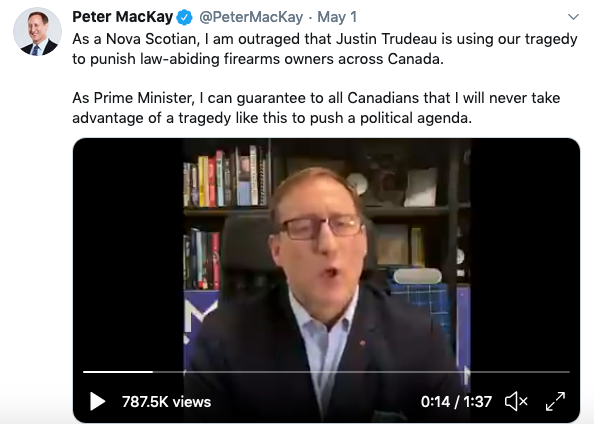
Task: Click the video frame center
Action: (x=326, y=280)
